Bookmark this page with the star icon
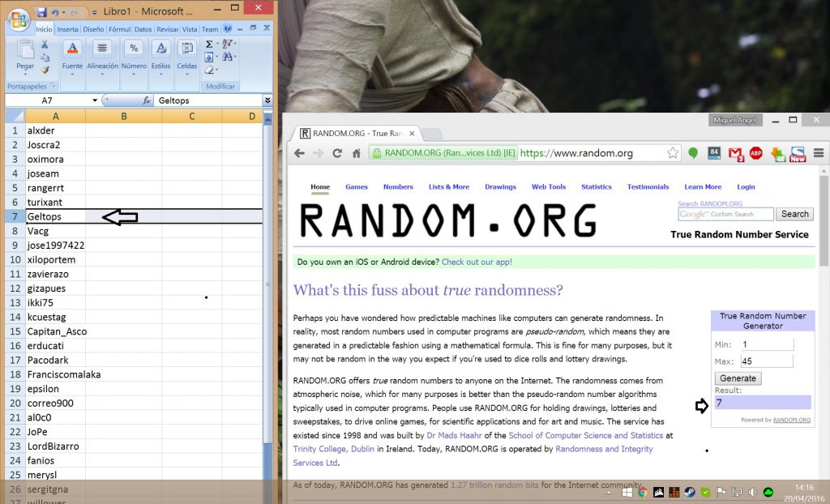This screenshot has height=504, width=830. pos(672,153)
